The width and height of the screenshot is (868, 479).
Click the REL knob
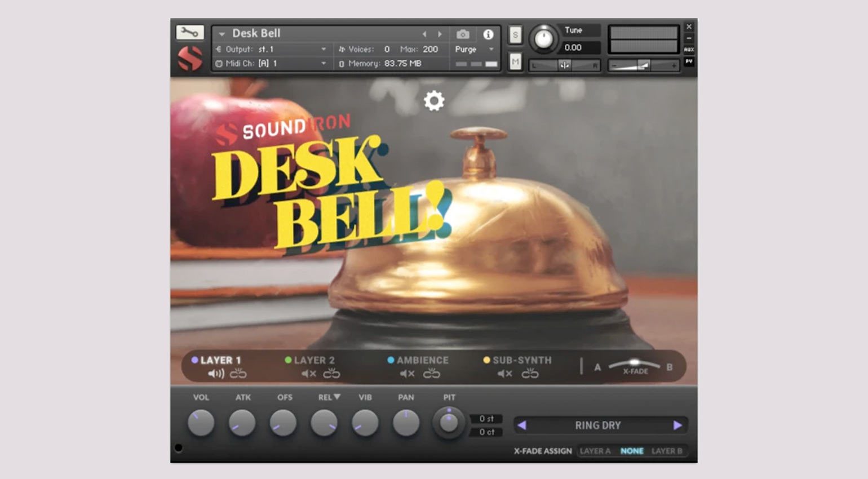tap(324, 423)
